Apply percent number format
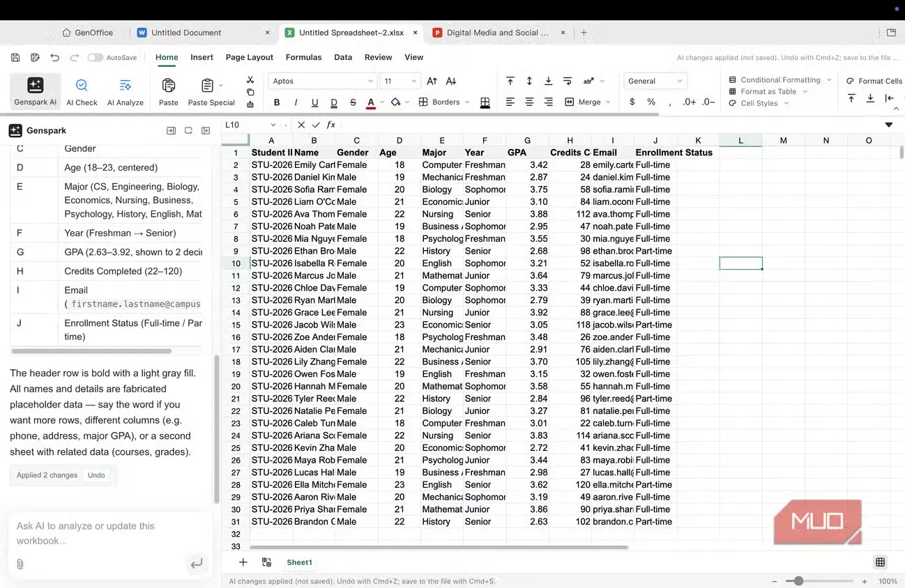Screen dimensions: 905x588 click(x=651, y=102)
